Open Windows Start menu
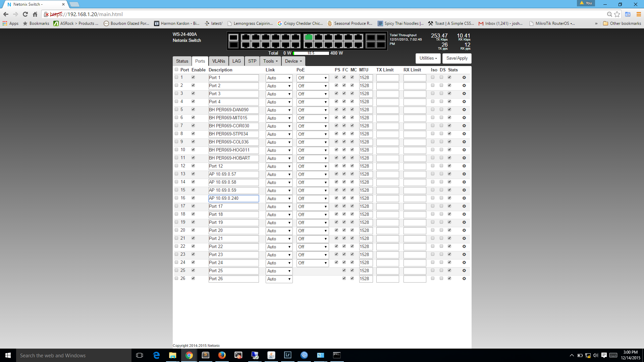Viewport: 644px width, 362px height. tap(8, 355)
